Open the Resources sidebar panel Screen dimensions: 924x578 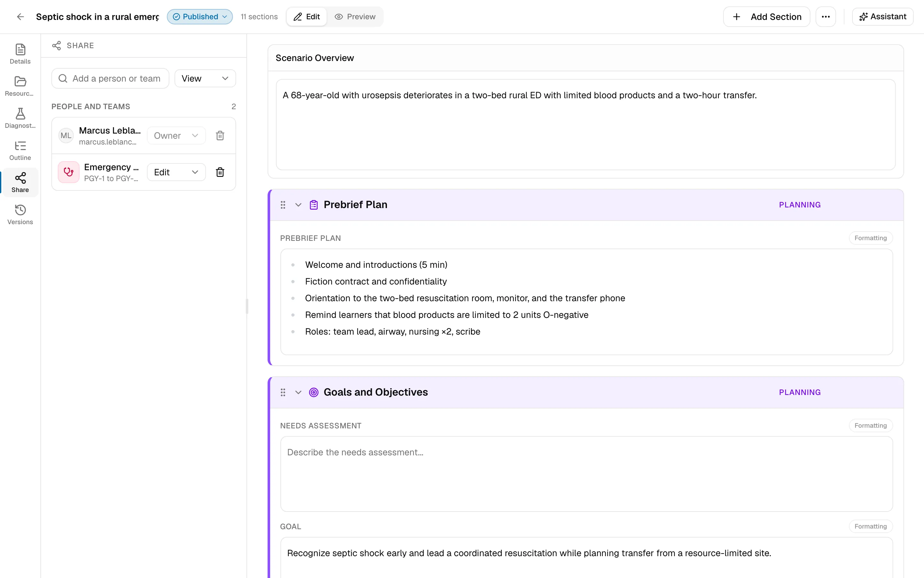[x=20, y=86]
